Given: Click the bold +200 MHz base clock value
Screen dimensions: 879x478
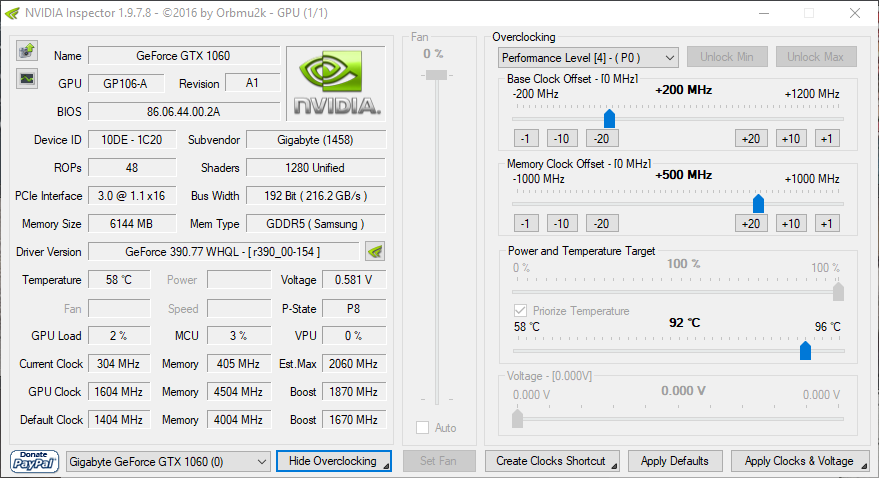Looking at the screenshot, I should (683, 90).
